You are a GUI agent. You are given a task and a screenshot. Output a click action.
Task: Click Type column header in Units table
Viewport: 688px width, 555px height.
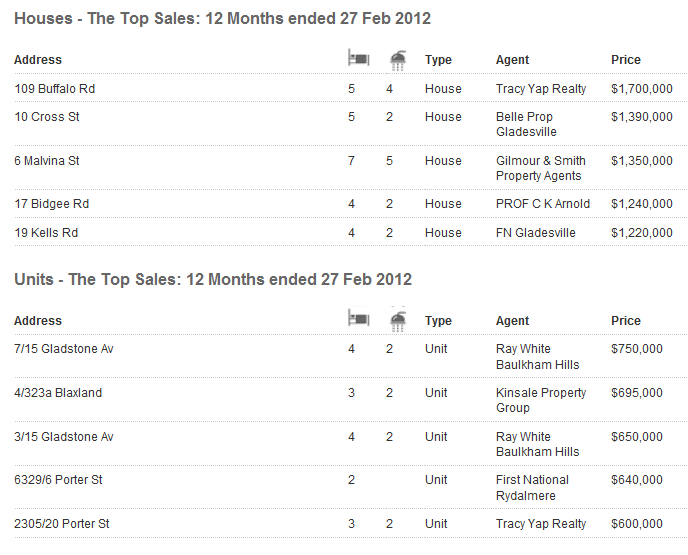tap(438, 321)
